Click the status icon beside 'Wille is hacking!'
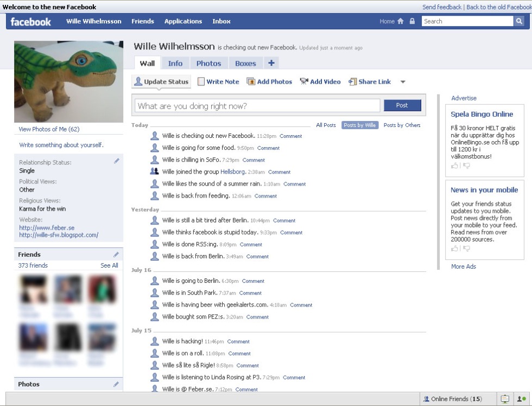The width and height of the screenshot is (532, 406). 154,341
